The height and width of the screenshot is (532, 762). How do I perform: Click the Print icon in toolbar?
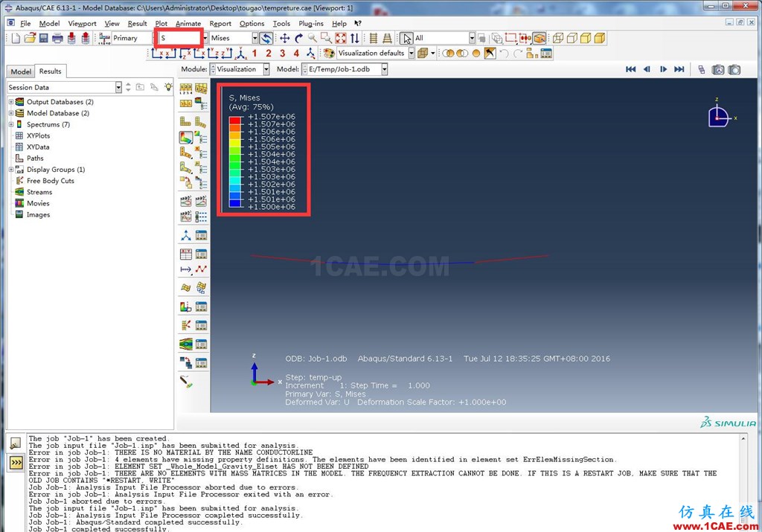tap(57, 38)
